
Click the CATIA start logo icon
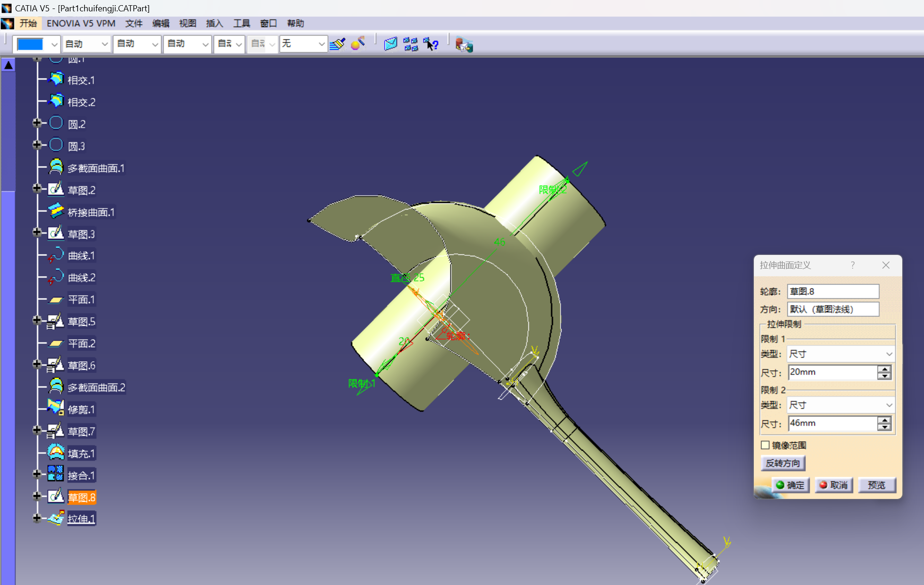click(x=8, y=23)
